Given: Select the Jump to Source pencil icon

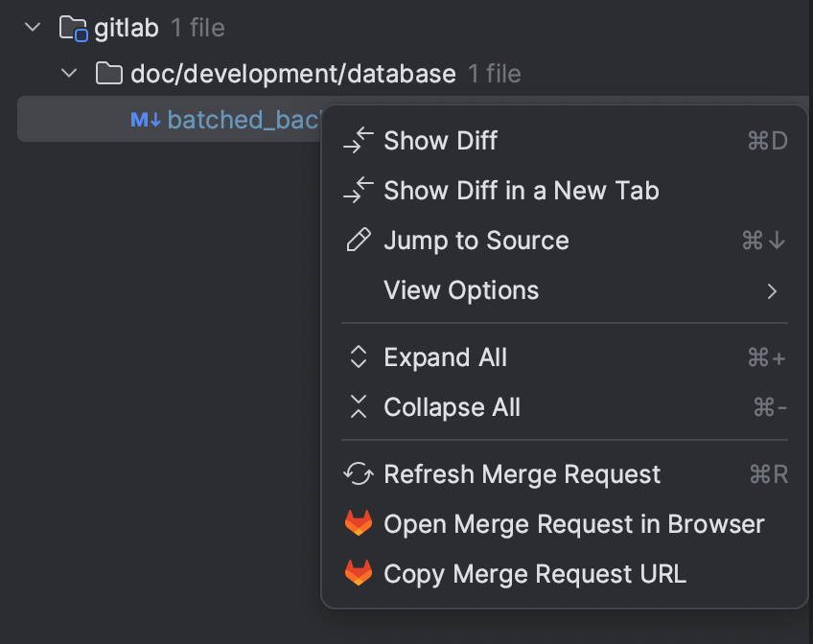Looking at the screenshot, I should point(358,240).
